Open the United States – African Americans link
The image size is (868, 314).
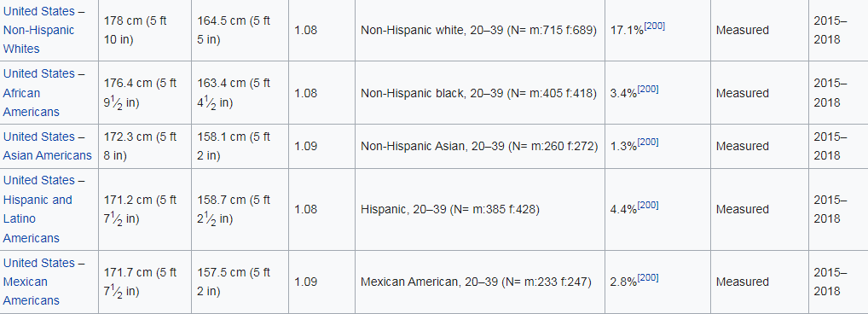click(x=43, y=92)
